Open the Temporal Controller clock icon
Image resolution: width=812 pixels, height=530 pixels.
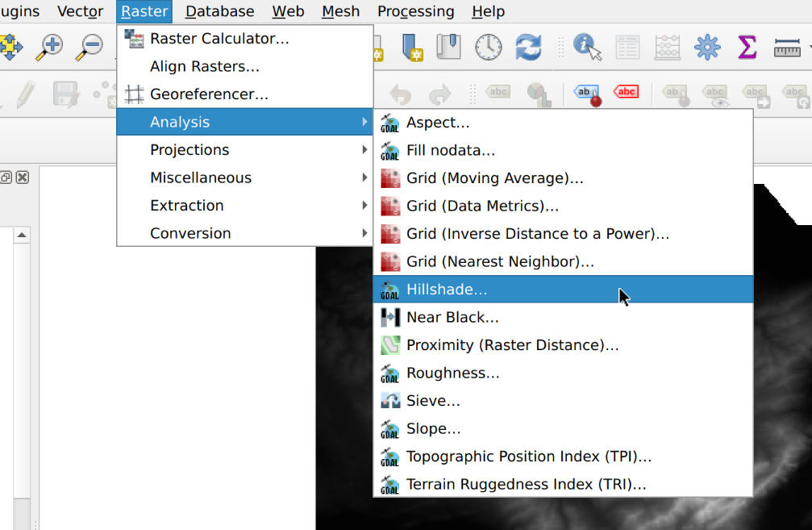(x=488, y=48)
